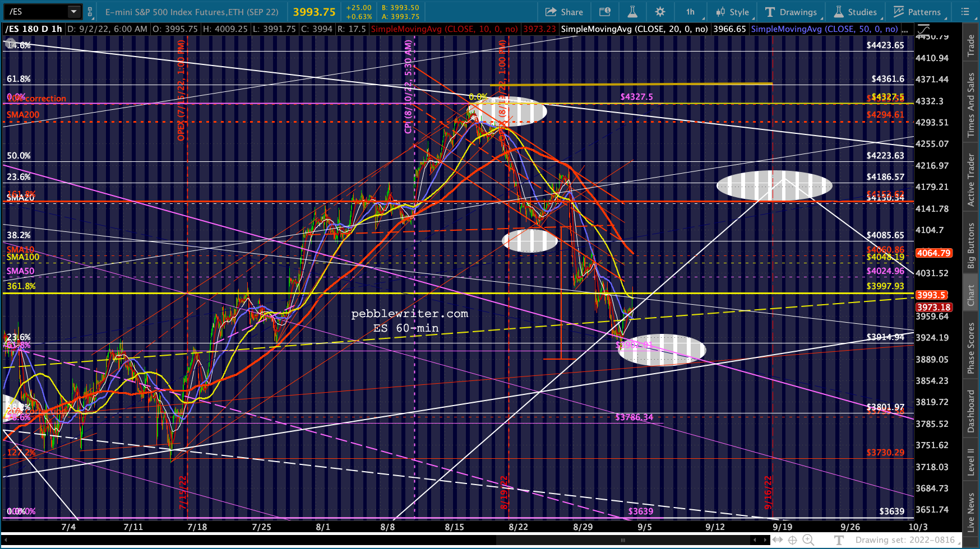Click the SimpleMovingAvg (CLOSE, 20, 0, no) label
The width and height of the screenshot is (980, 549).
point(634,29)
